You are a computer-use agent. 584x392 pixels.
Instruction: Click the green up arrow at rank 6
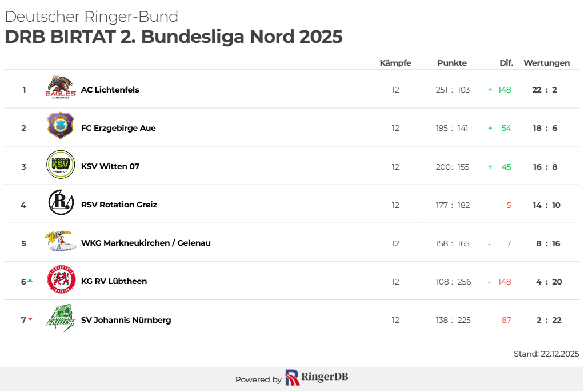point(30,281)
